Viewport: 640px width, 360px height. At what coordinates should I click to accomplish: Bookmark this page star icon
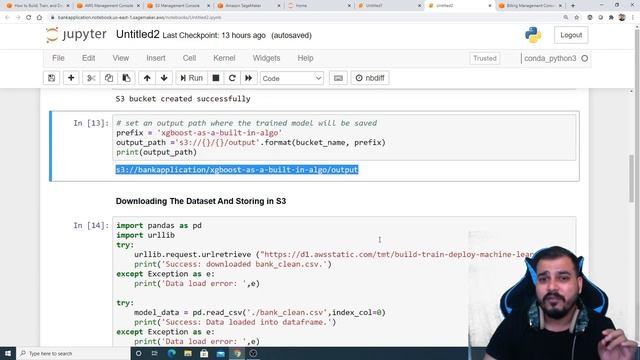point(577,18)
